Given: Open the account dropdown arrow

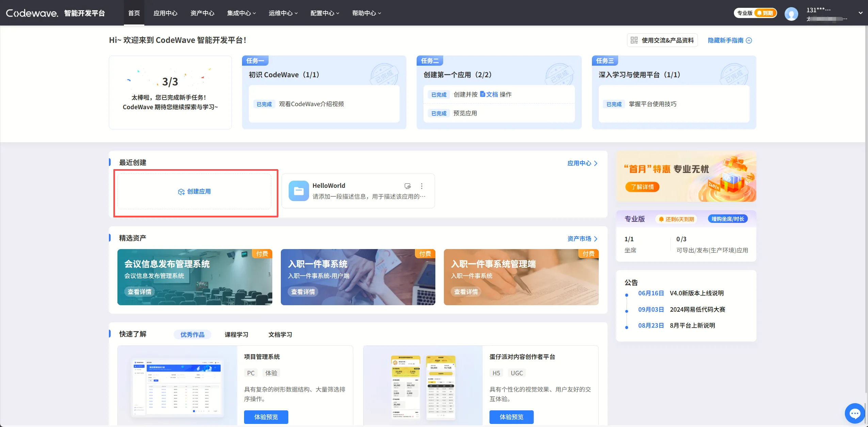Looking at the screenshot, I should [x=860, y=13].
